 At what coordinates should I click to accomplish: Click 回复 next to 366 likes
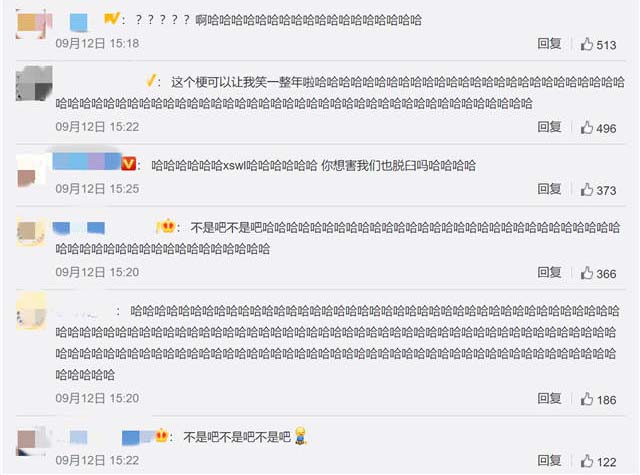[549, 272]
